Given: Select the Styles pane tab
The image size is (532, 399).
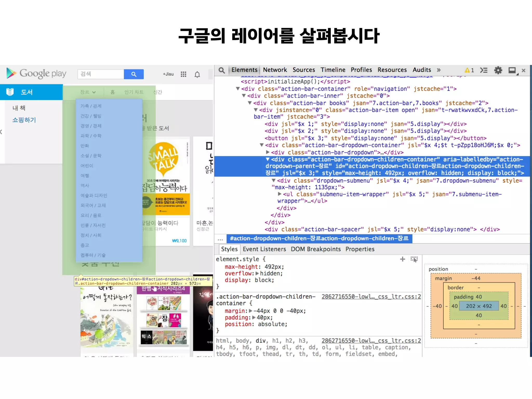Looking at the screenshot, I should point(229,249).
